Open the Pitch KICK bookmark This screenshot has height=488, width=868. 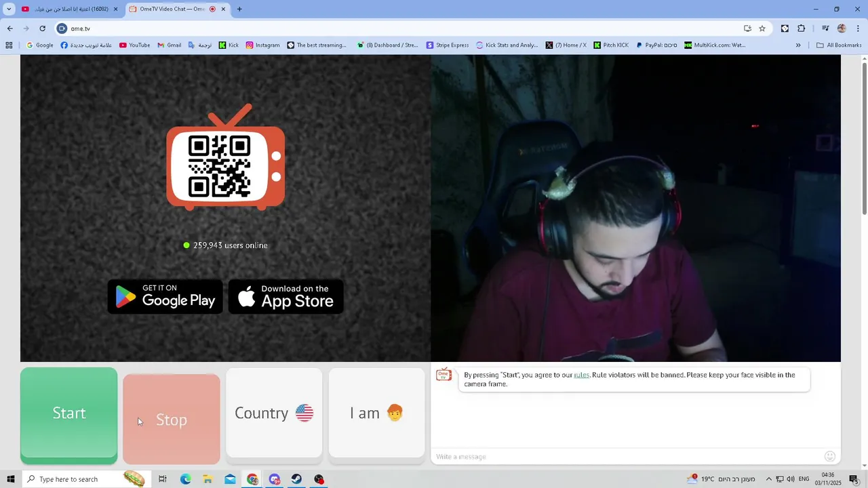coord(611,45)
